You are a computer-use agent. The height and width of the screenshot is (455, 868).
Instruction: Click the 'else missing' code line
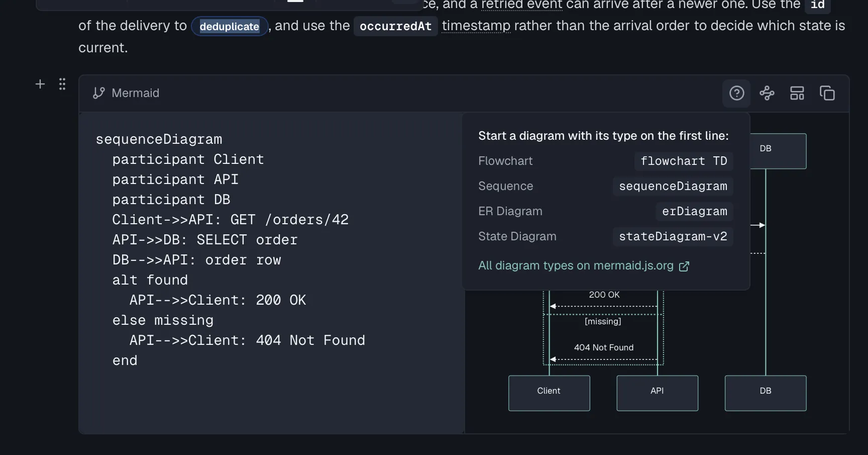tap(163, 320)
